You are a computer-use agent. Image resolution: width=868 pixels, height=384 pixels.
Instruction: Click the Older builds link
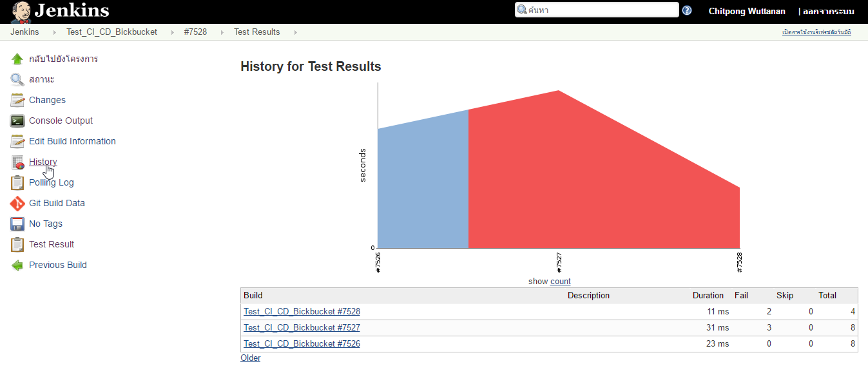[x=250, y=358]
